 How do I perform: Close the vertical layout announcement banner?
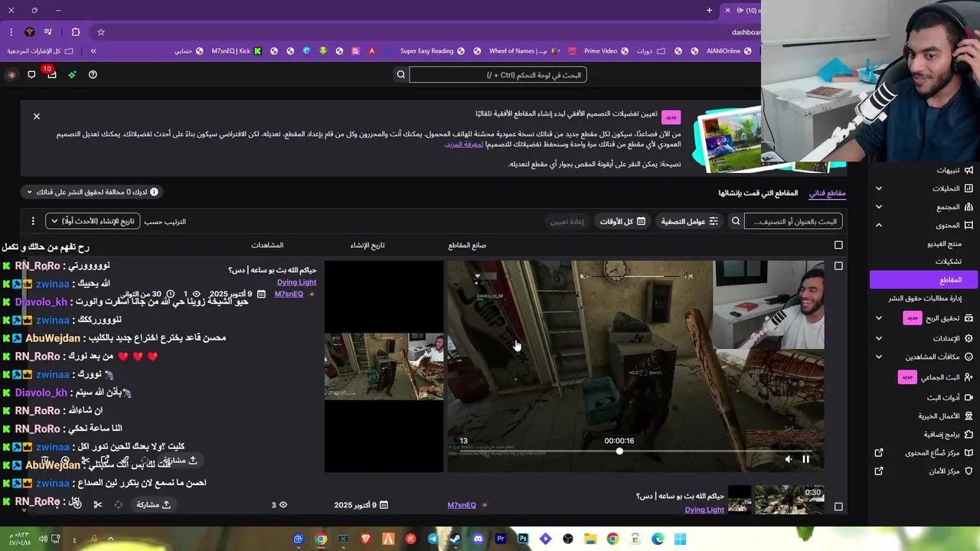coord(36,116)
